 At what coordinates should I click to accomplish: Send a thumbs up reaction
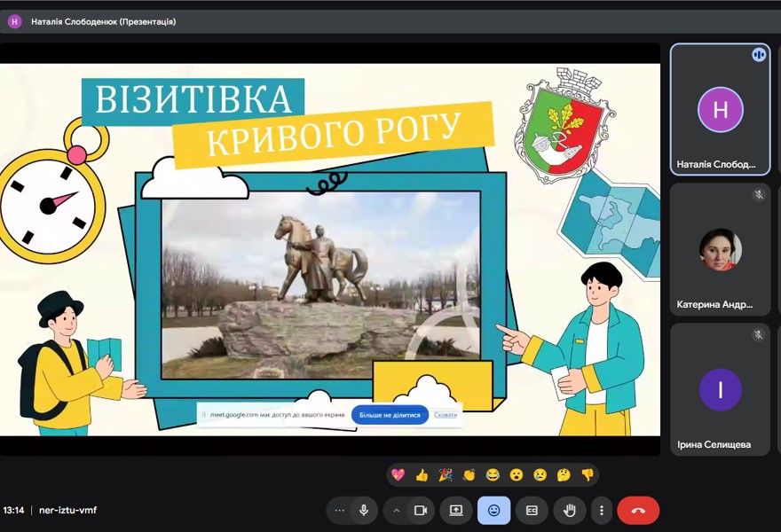click(422, 474)
